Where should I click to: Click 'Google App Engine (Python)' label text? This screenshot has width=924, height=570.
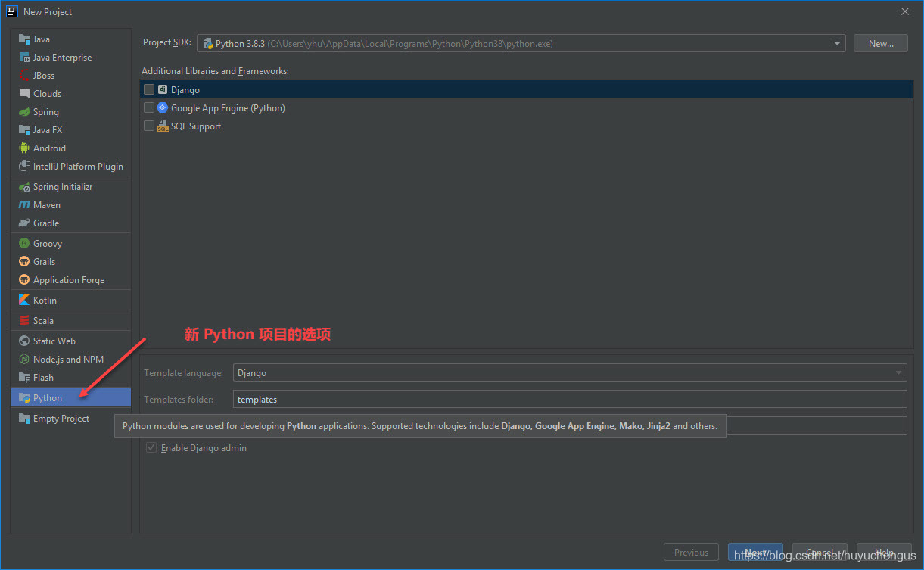(x=228, y=108)
